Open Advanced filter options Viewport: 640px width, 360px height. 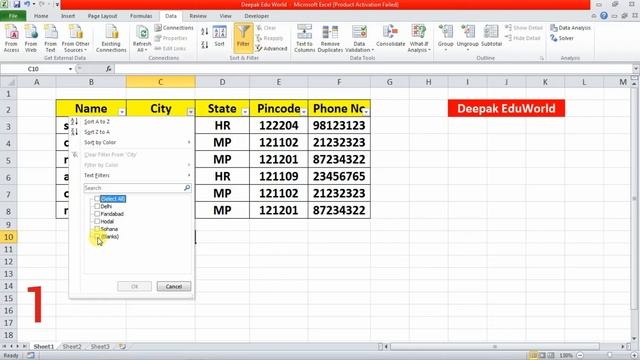tap(271, 48)
